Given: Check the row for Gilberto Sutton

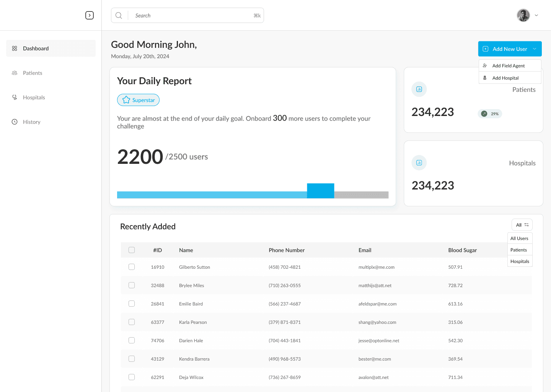Looking at the screenshot, I should pos(132,267).
